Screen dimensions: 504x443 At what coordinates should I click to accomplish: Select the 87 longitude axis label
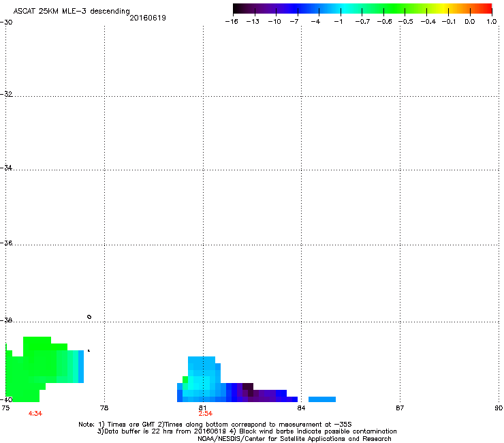coord(400,408)
